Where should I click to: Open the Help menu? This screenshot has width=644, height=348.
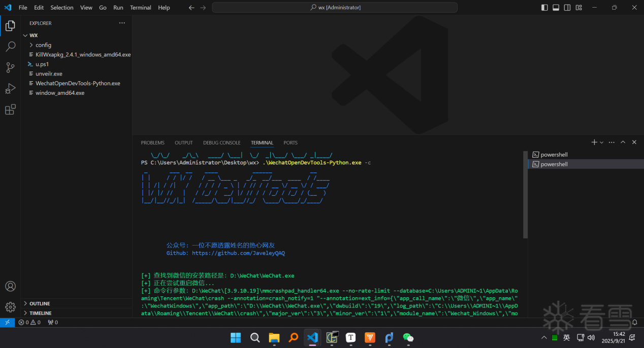tap(164, 8)
